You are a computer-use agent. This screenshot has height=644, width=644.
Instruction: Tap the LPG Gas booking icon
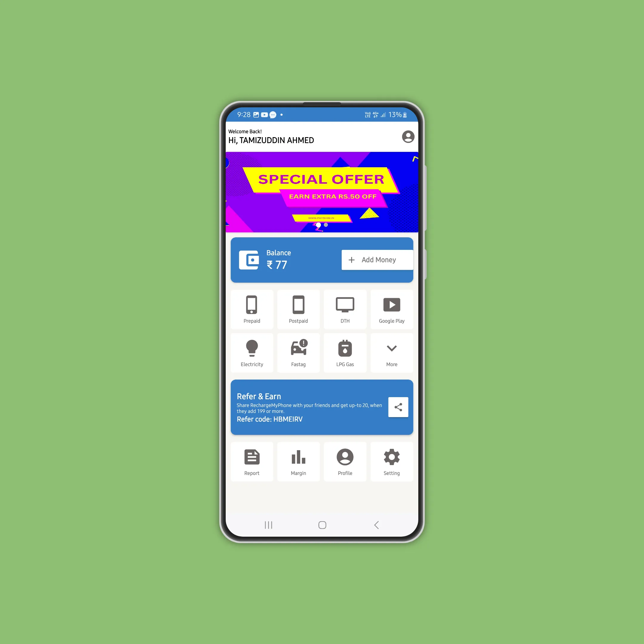pyautogui.click(x=344, y=351)
